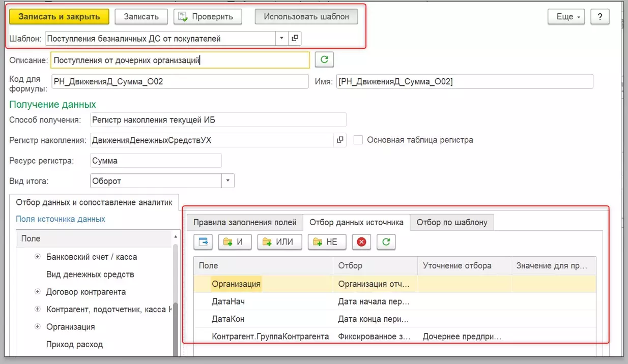Viewport: 628px width, 364px height.
Task: Click the Ресурс регистра field with Сумма
Action: tap(156, 161)
